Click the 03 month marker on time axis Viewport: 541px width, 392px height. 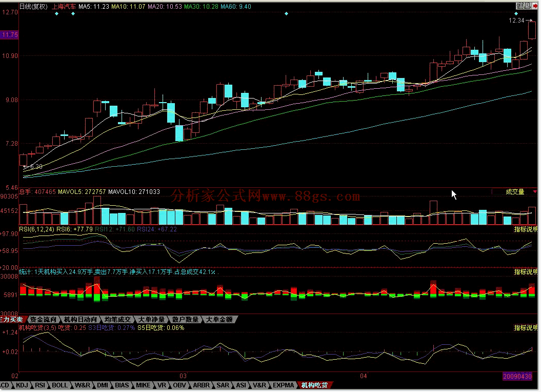(183, 376)
